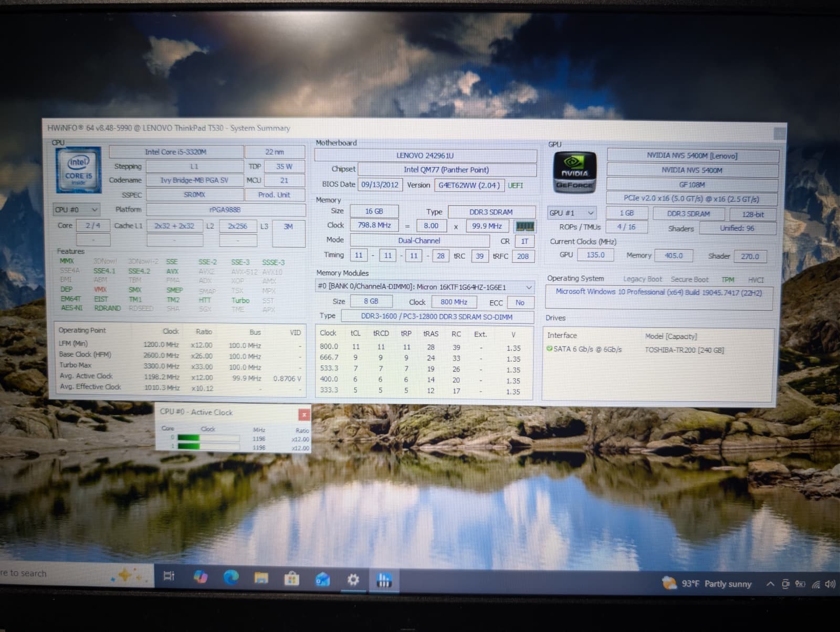Click the module size 8 GB field
Viewport: 840px width, 632px height.
tap(371, 301)
